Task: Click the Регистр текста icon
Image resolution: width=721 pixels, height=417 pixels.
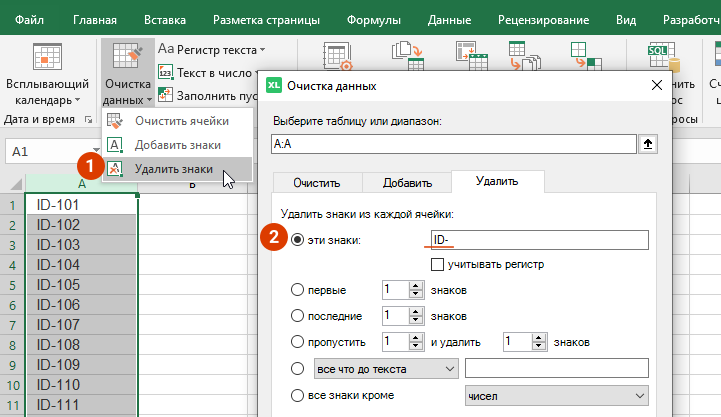Action: pos(167,49)
